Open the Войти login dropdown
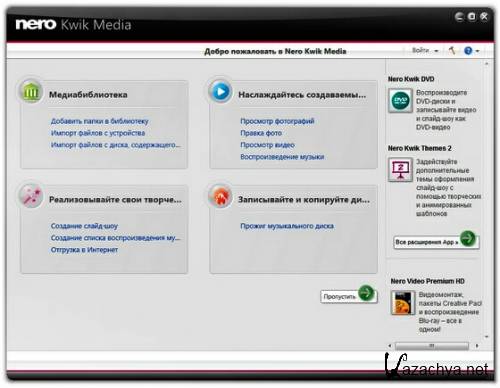 [425, 51]
